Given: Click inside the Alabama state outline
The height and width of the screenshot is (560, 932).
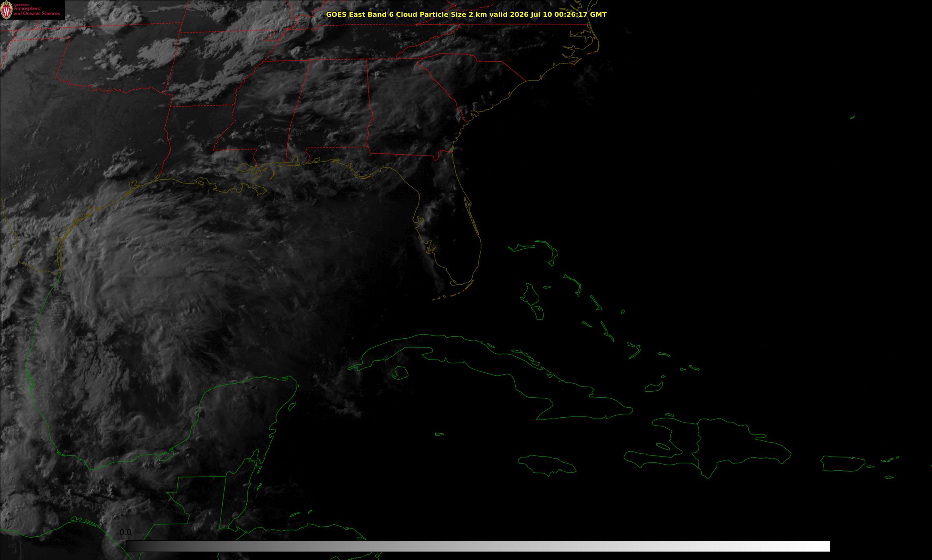Looking at the screenshot, I should click(329, 108).
